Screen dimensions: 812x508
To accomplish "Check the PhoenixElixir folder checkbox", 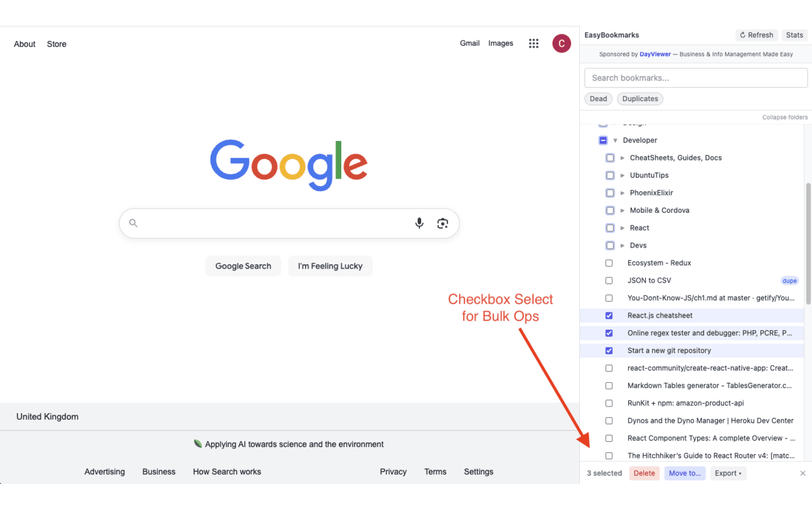I will [x=610, y=193].
